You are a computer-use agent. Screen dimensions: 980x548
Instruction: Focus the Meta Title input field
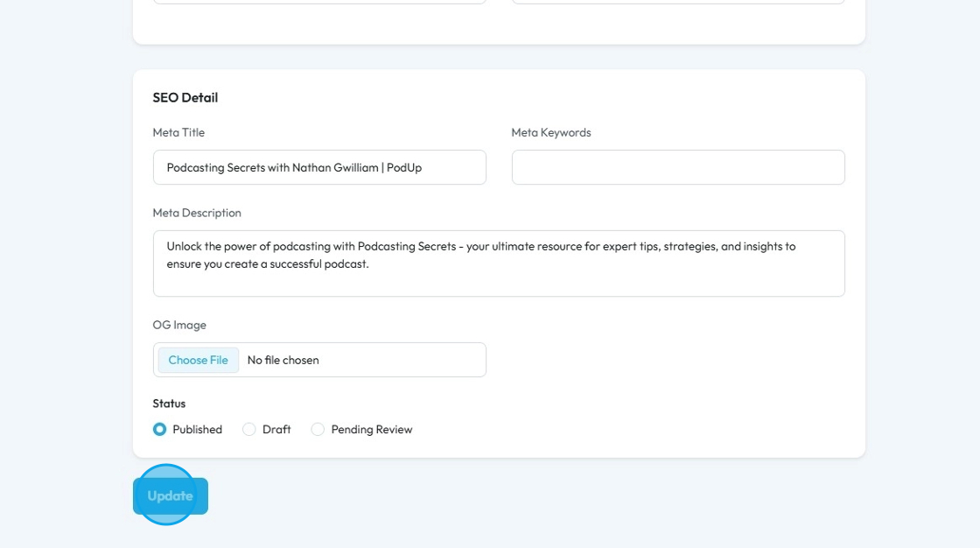pyautogui.click(x=319, y=167)
